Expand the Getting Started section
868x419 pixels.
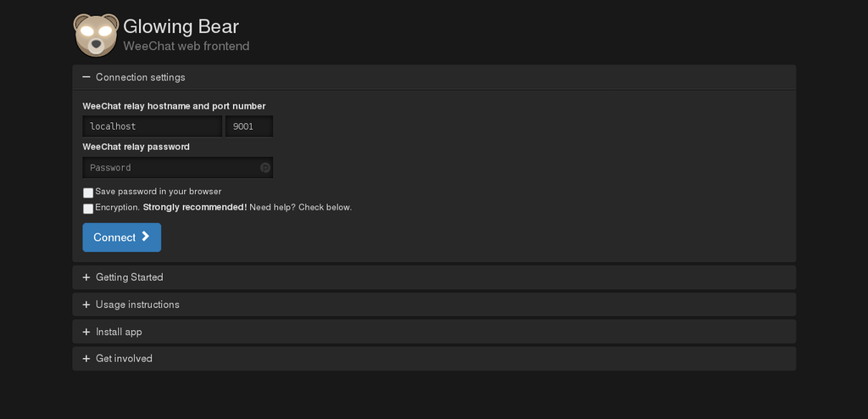(434, 277)
